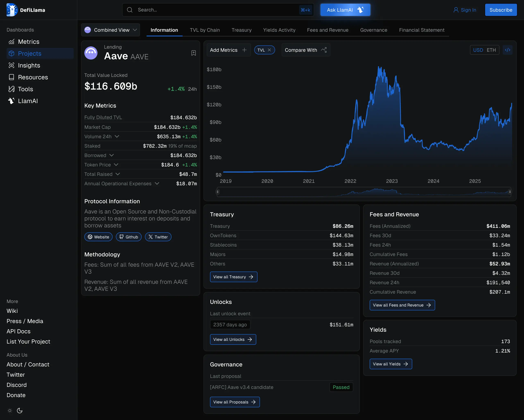Viewport: 524px width, 420px height.
Task: Open the embed chart code icon
Action: coord(507,50)
